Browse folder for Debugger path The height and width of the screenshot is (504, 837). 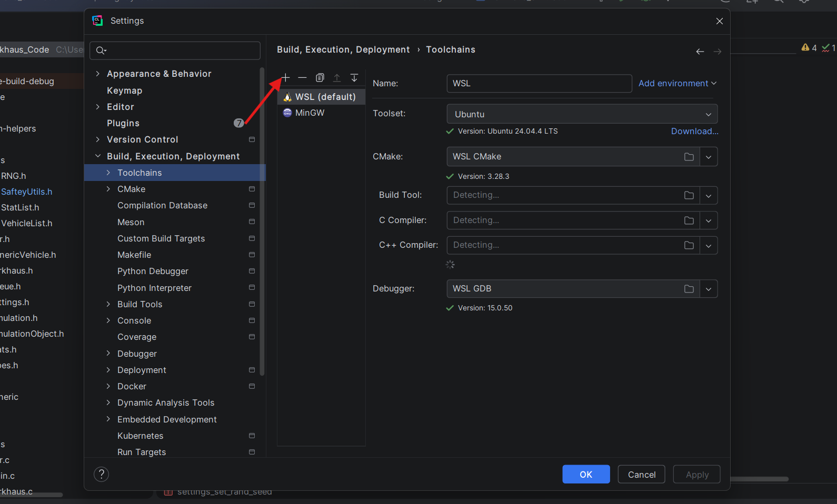click(689, 289)
